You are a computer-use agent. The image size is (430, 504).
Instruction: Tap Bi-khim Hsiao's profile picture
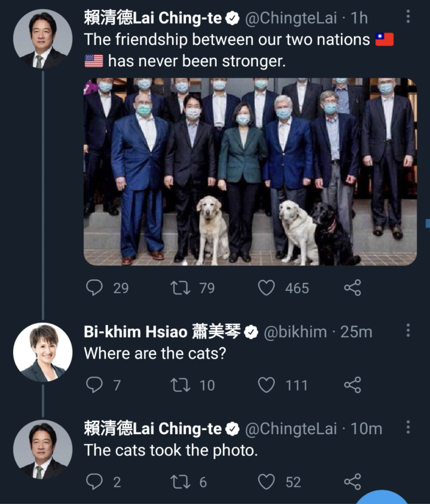[43, 352]
